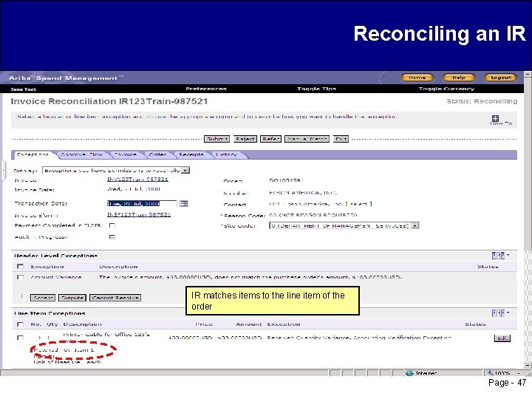This screenshot has height=399, width=532.
Task: Click the EPSON AMERICA, INC supplier text
Action: click(303, 192)
